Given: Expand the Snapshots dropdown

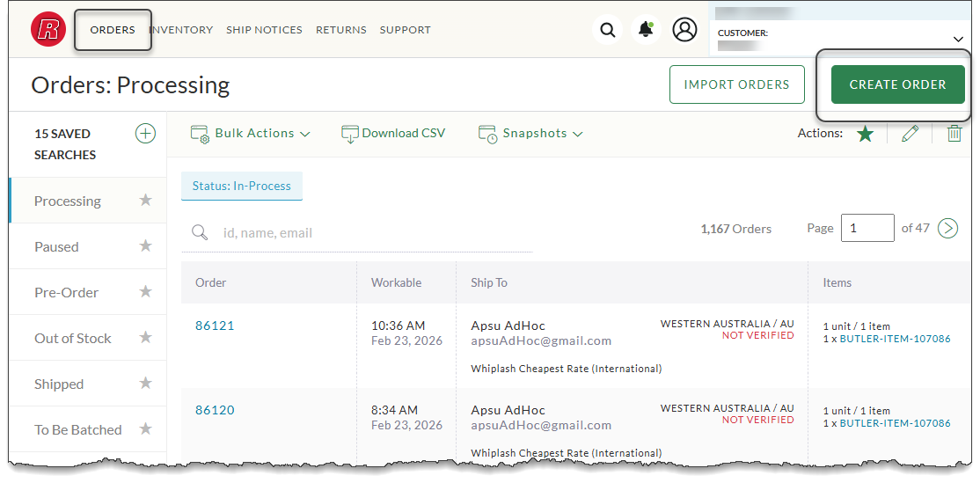Looking at the screenshot, I should [x=530, y=134].
